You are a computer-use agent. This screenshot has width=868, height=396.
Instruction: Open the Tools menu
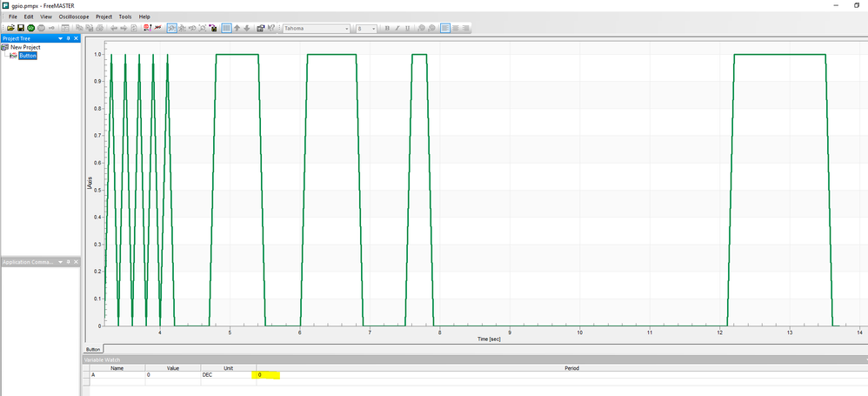[125, 17]
